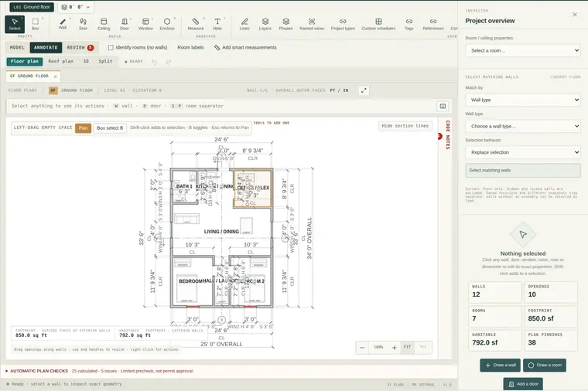Select the Stair tool
This screenshot has width=588, height=391.
84,24
